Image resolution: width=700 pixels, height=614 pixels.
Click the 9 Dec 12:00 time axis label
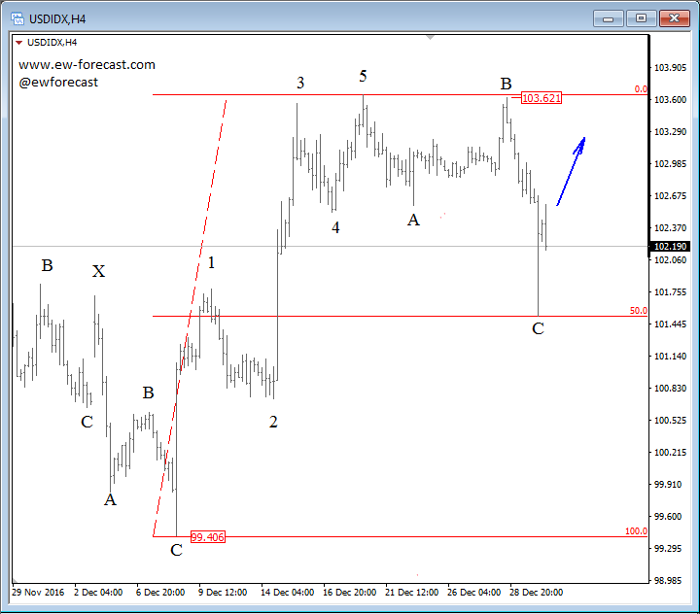click(223, 592)
